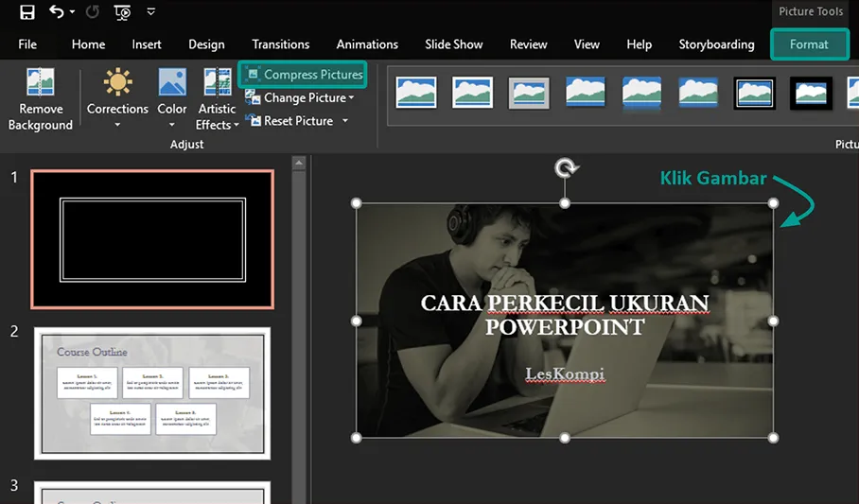
Task: Open the Help tab
Action: [639, 44]
